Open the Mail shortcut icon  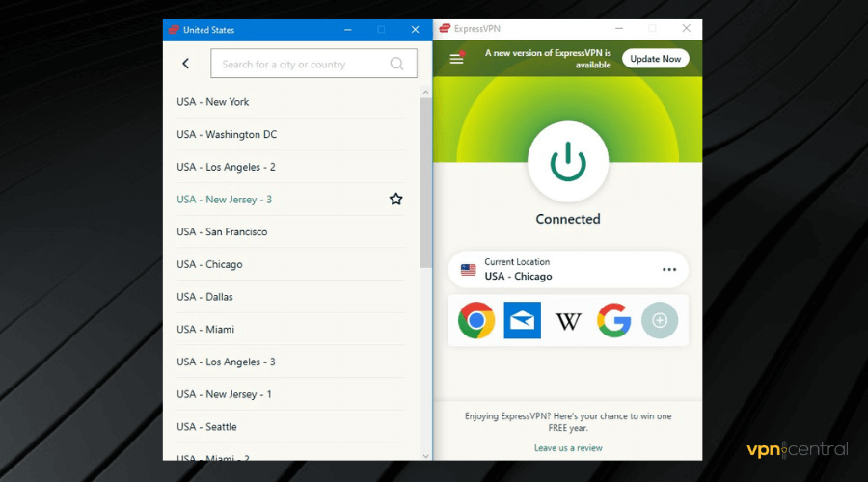[x=522, y=320]
